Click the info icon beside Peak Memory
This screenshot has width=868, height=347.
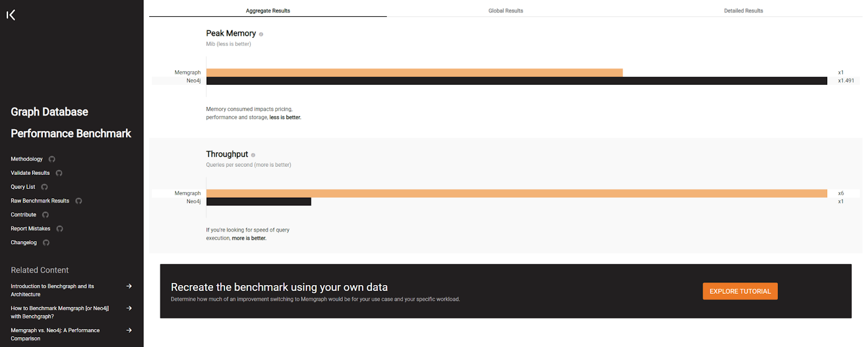click(261, 34)
